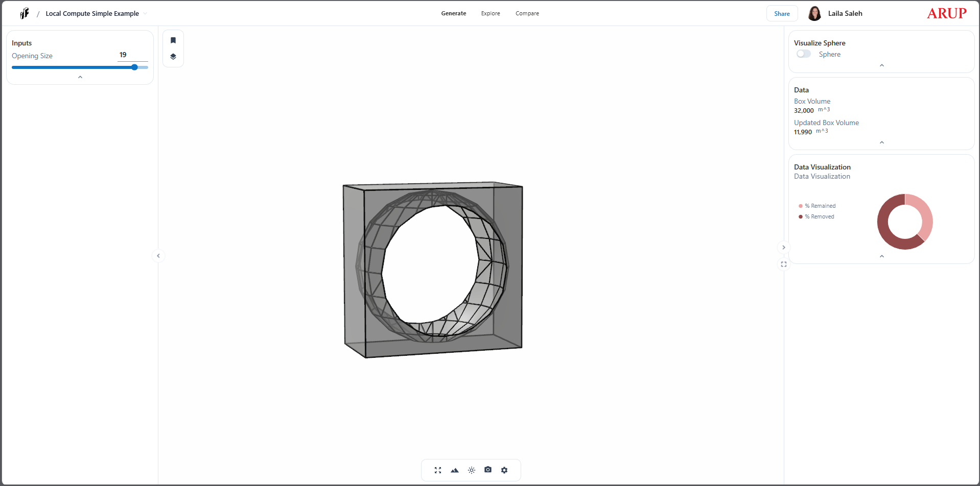Click the Local Compute Simple Example title
Viewport: 980px width, 486px height.
[x=92, y=14]
